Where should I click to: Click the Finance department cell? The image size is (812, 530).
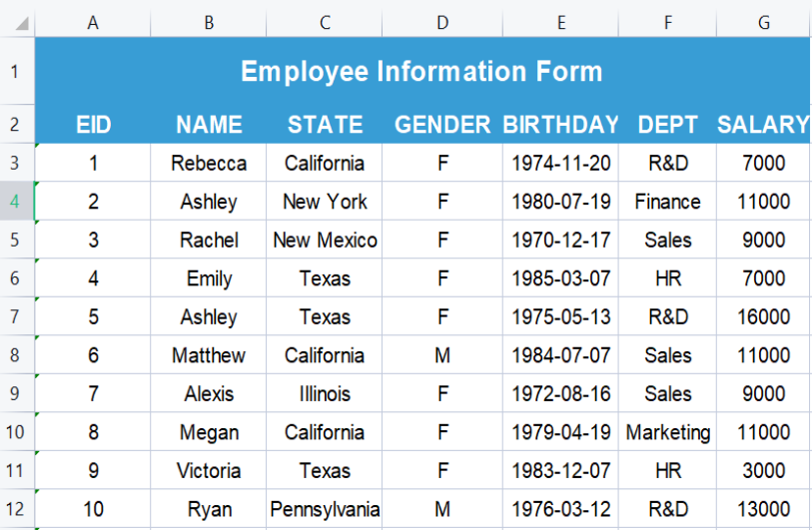[x=668, y=202]
